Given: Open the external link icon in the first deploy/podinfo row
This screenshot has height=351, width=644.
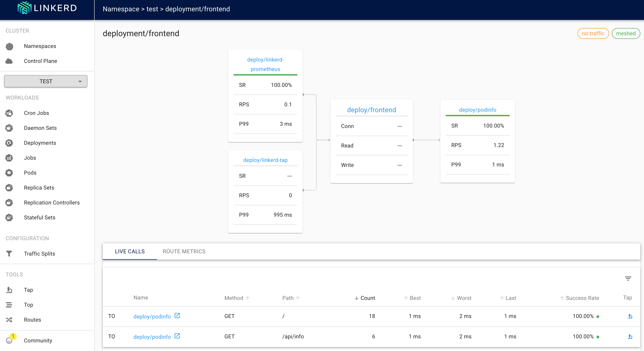Looking at the screenshot, I should coord(177,315).
